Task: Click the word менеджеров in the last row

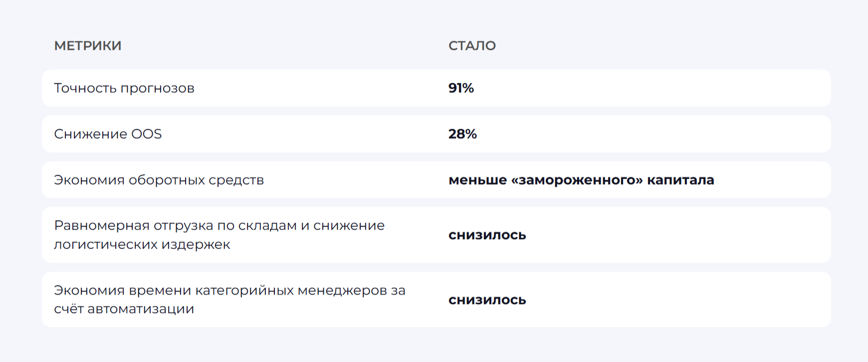Action: click(x=342, y=290)
